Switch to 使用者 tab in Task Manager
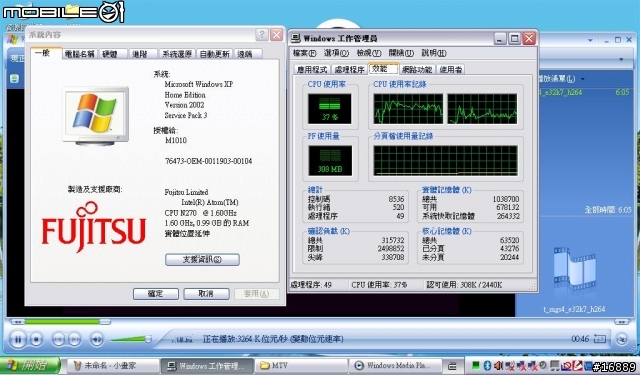 451,69
